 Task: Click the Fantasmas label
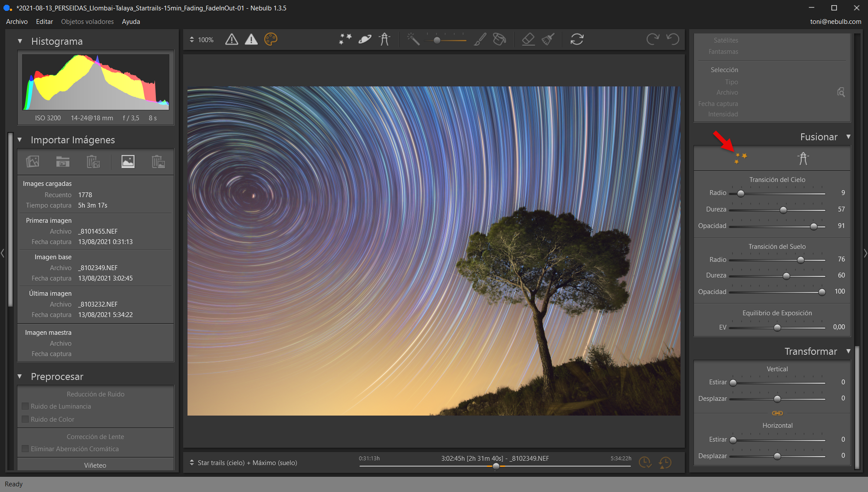(x=723, y=51)
